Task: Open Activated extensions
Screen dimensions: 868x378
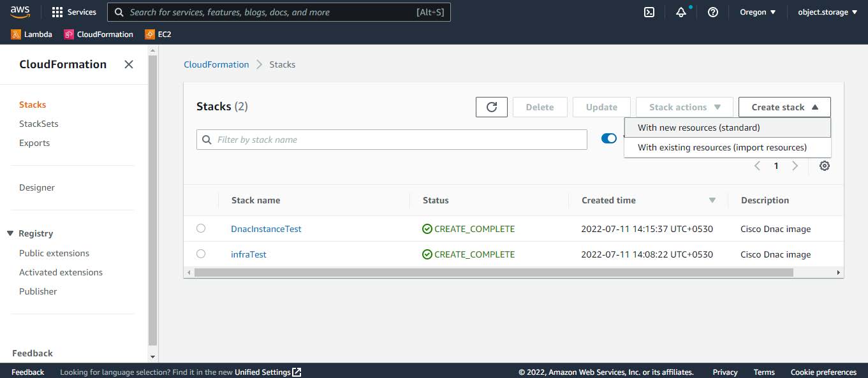Action: click(x=61, y=272)
